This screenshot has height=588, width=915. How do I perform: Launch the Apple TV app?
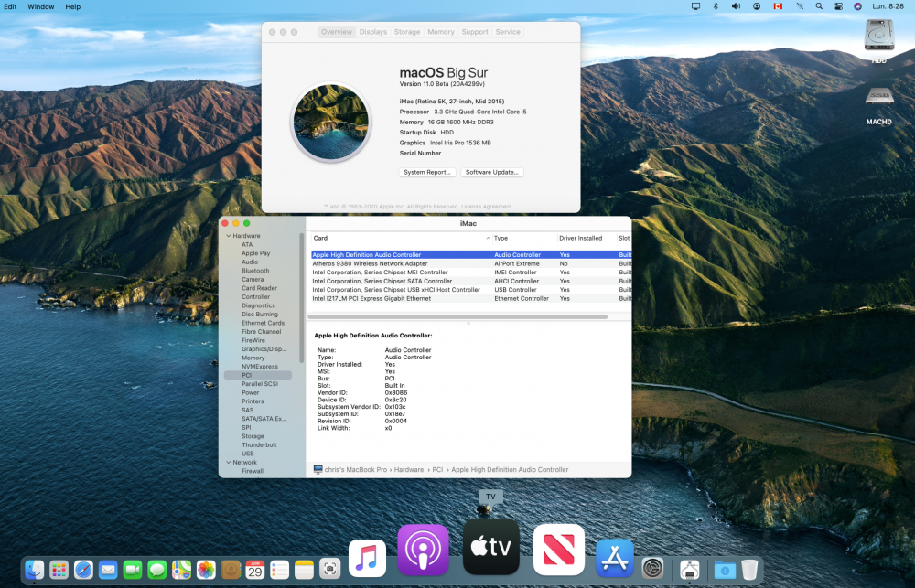[x=491, y=547]
